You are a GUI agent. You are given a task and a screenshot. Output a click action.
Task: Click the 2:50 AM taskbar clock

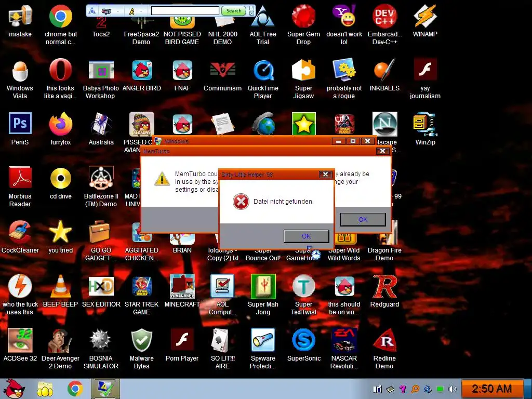coord(491,389)
